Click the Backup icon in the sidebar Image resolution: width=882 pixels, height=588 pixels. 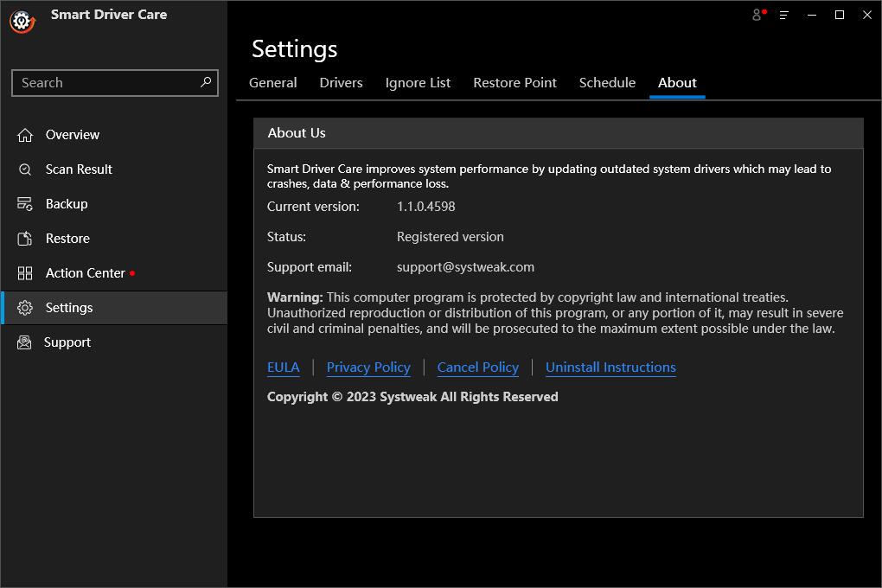pyautogui.click(x=25, y=204)
